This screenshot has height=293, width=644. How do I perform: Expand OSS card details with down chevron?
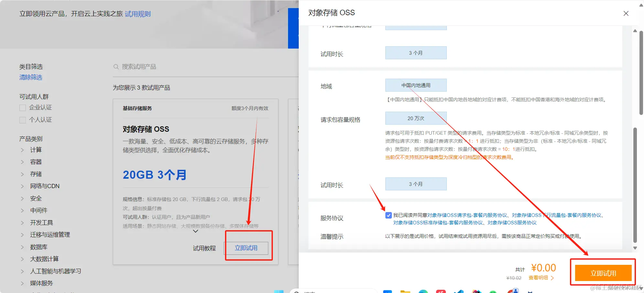pyautogui.click(x=195, y=231)
